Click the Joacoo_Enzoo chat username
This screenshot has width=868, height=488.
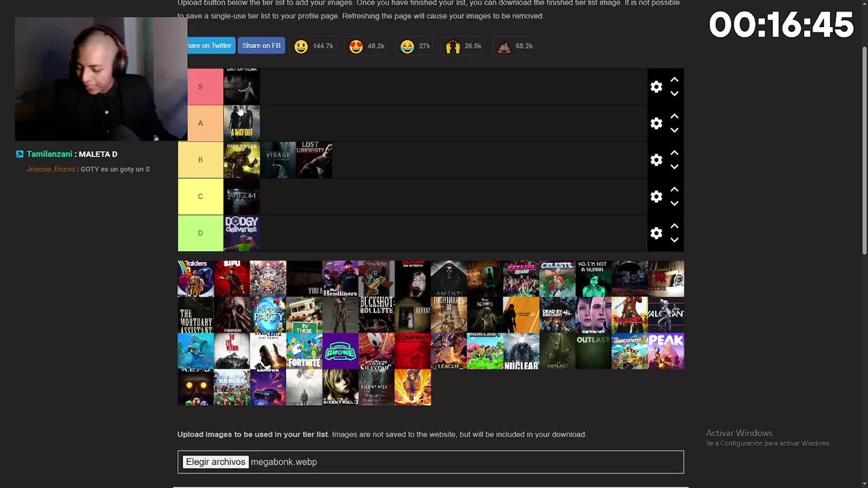coord(50,169)
